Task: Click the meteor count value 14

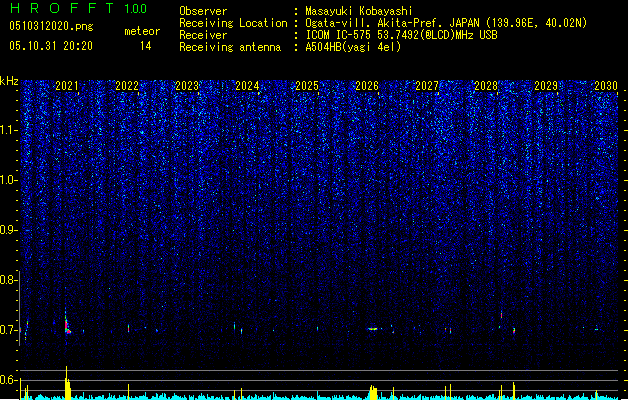Action: pos(146,46)
